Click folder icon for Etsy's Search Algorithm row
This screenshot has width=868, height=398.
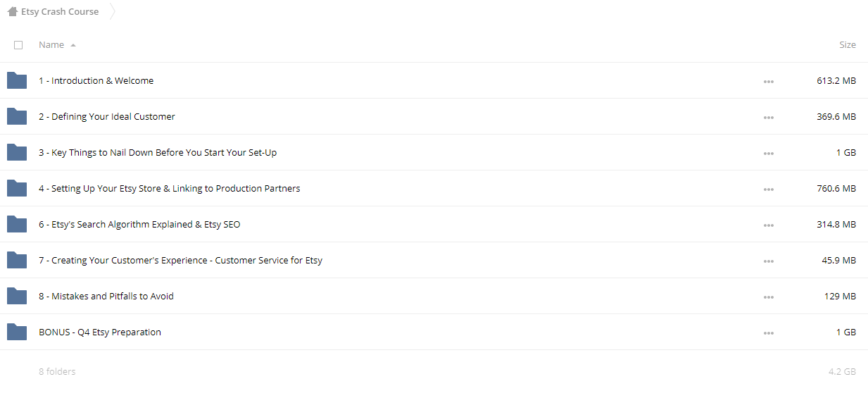(x=17, y=224)
